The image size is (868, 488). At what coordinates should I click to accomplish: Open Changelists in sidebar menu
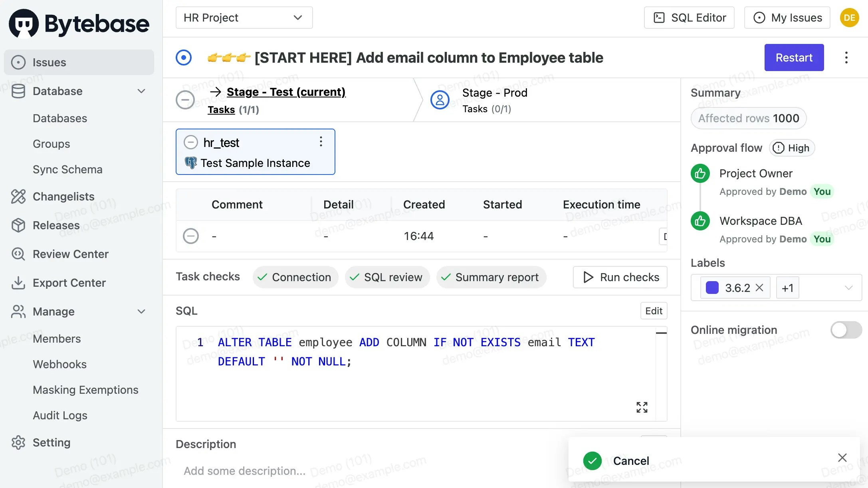pos(63,196)
